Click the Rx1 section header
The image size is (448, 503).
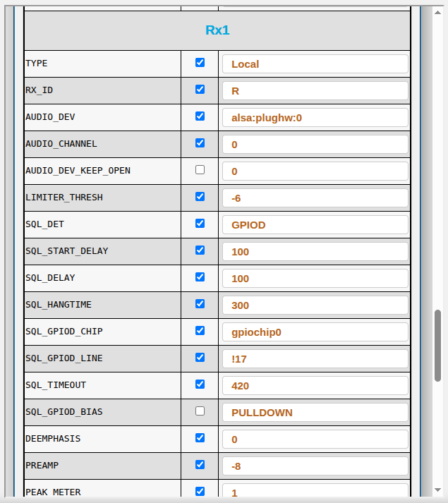(x=217, y=30)
